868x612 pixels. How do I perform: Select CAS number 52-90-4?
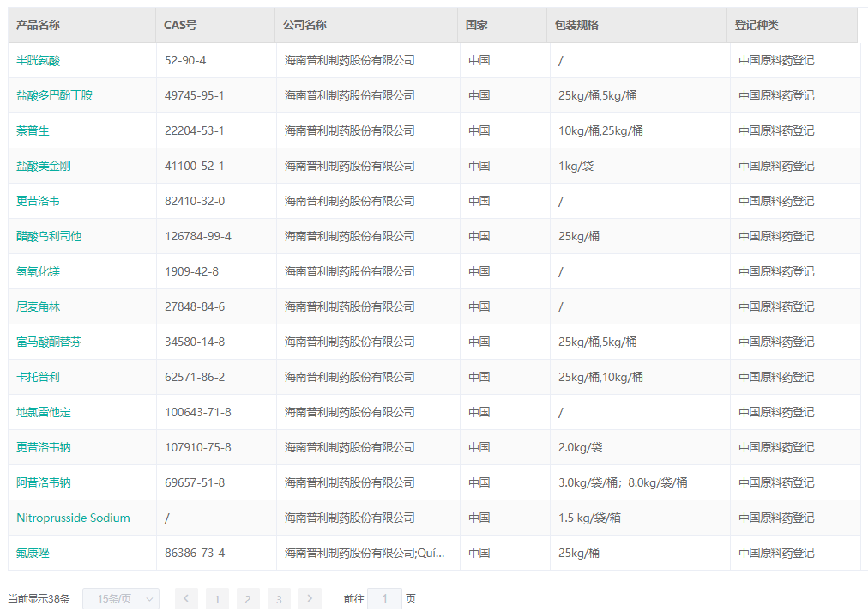[x=185, y=60]
